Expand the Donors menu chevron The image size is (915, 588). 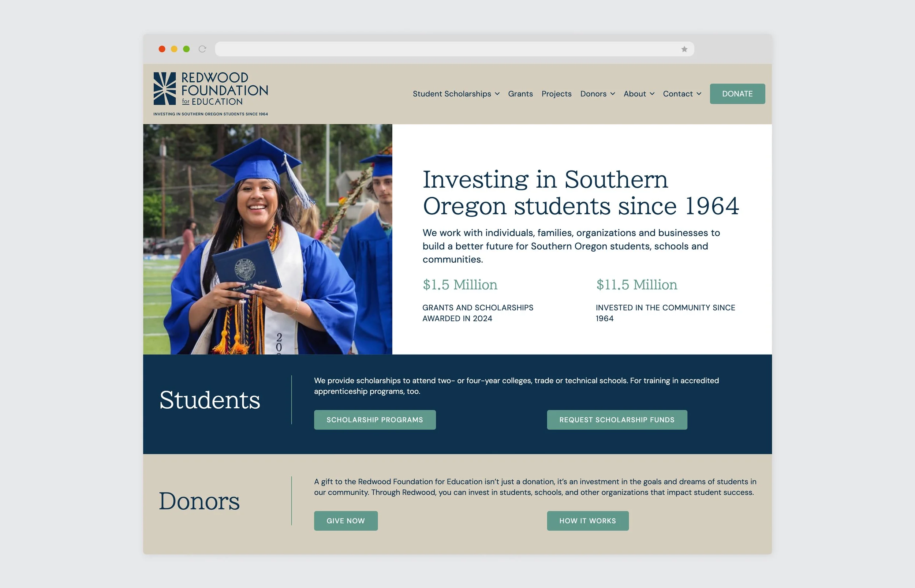click(613, 94)
